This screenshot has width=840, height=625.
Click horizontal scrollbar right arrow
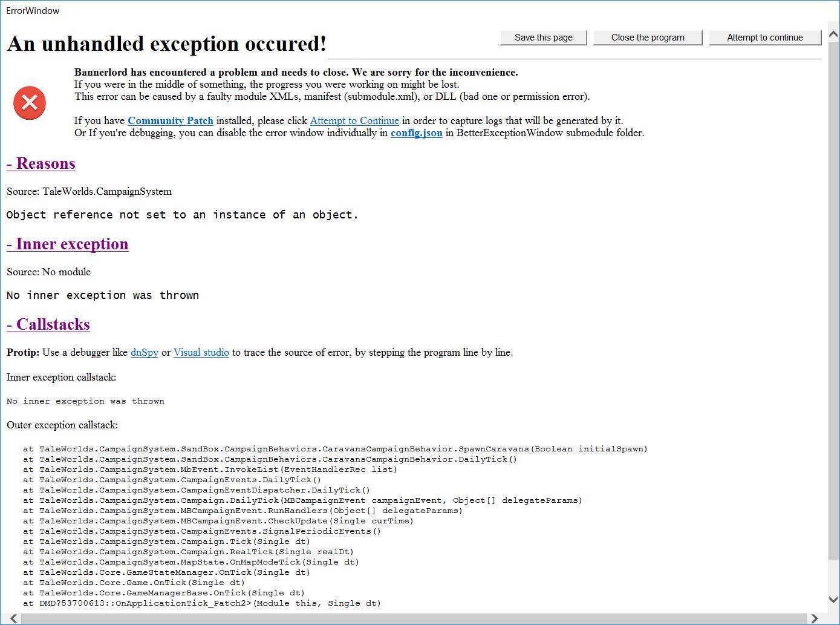(815, 618)
